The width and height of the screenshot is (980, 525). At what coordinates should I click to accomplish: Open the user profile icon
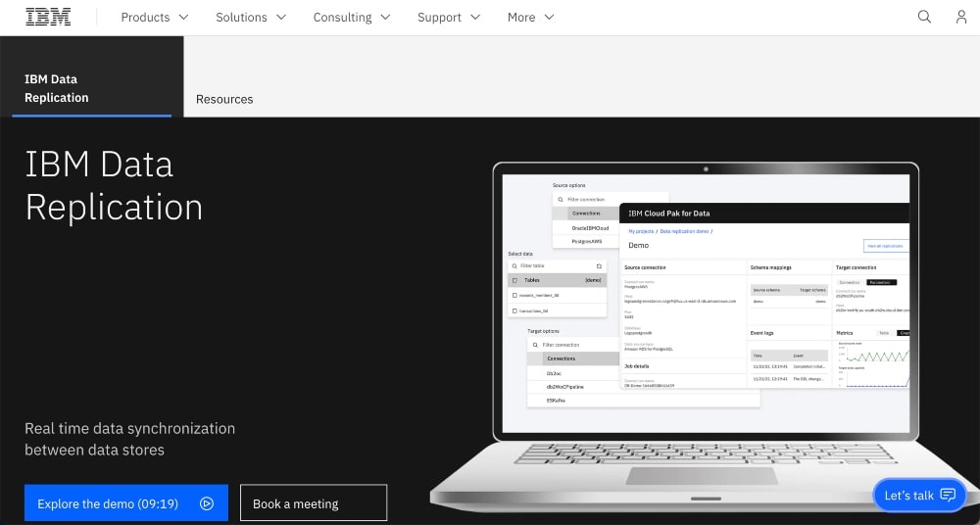click(961, 17)
